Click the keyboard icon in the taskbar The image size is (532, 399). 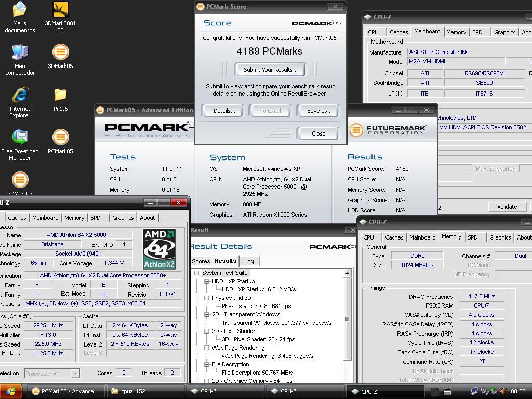(x=447, y=392)
